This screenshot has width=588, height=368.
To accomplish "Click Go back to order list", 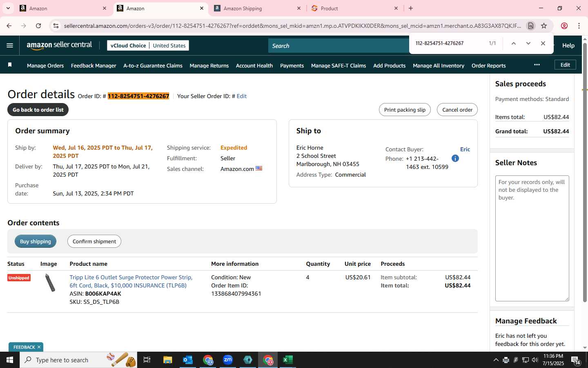I will (x=38, y=110).
